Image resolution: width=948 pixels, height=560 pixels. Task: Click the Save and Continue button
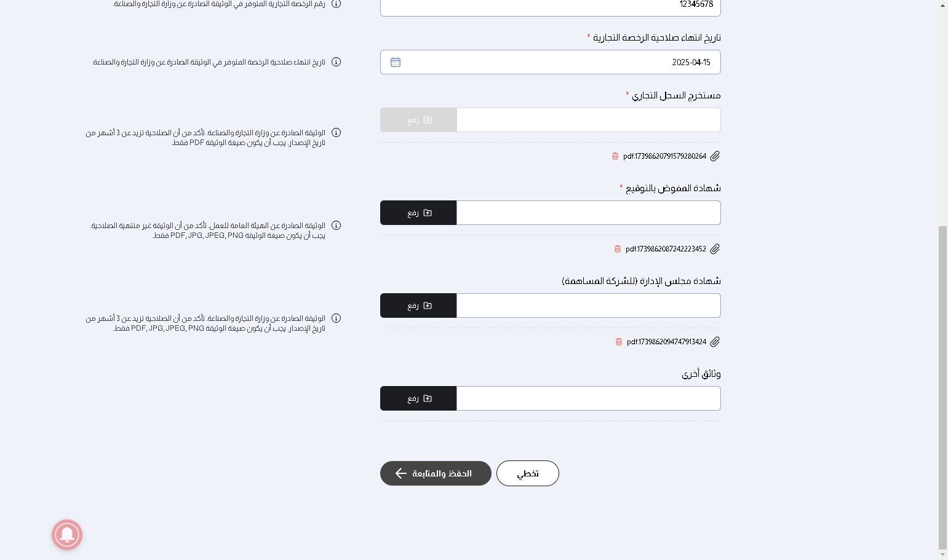click(x=436, y=473)
